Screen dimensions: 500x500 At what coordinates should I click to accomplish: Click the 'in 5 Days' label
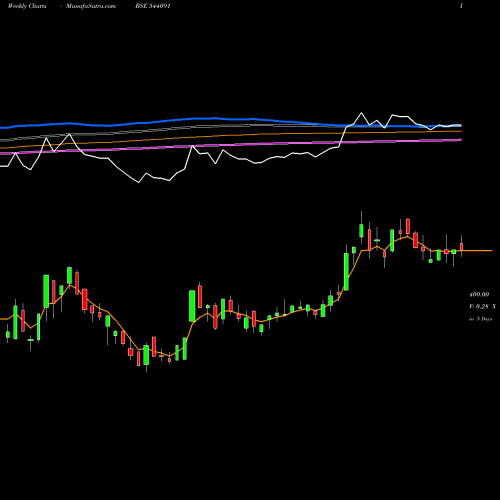pyautogui.click(x=480, y=319)
